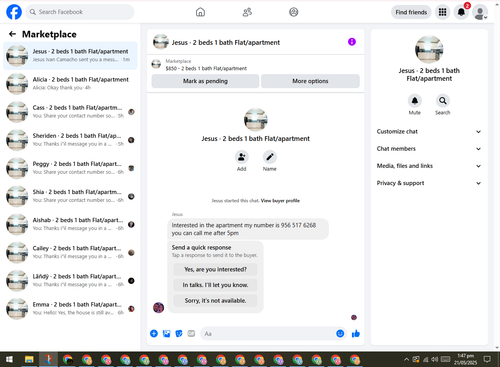500x367 pixels.
Task: Open Sheriden conversation in chat list
Action: click(70, 140)
